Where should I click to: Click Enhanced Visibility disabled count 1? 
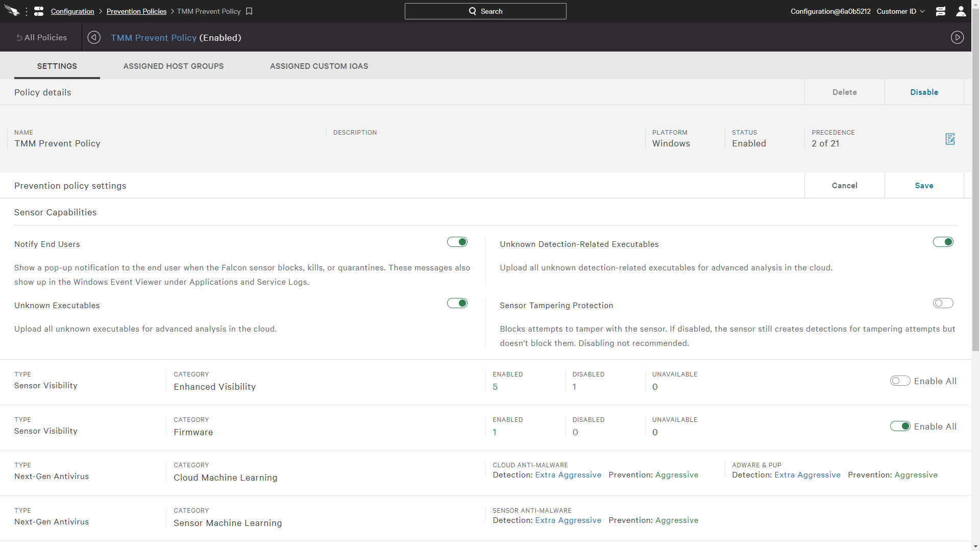coord(574,387)
